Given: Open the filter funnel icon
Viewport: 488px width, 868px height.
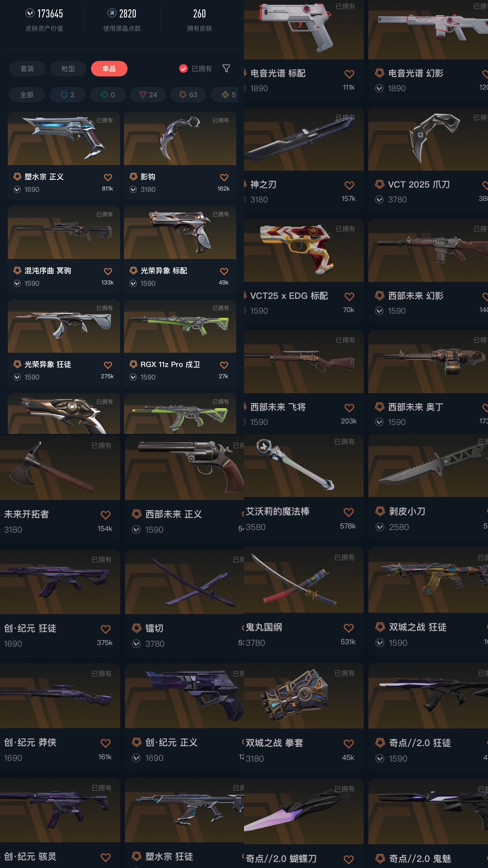Looking at the screenshot, I should click(226, 68).
